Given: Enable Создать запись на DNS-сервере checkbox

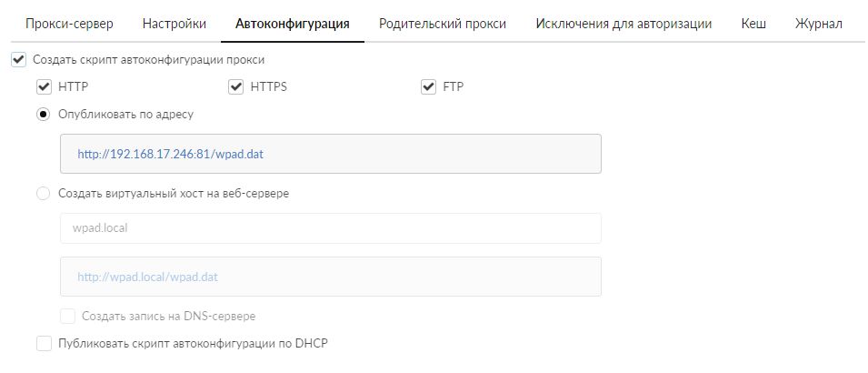Looking at the screenshot, I should (67, 317).
